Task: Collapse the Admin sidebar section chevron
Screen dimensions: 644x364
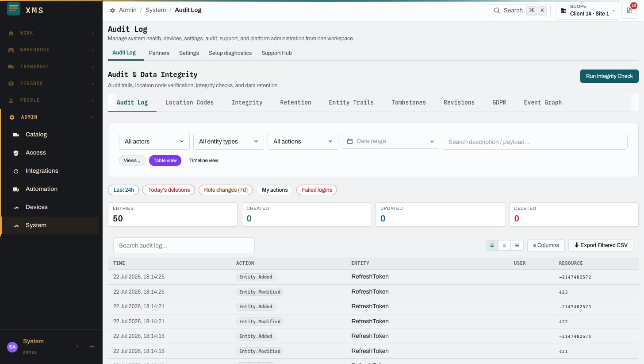Action: click(93, 117)
